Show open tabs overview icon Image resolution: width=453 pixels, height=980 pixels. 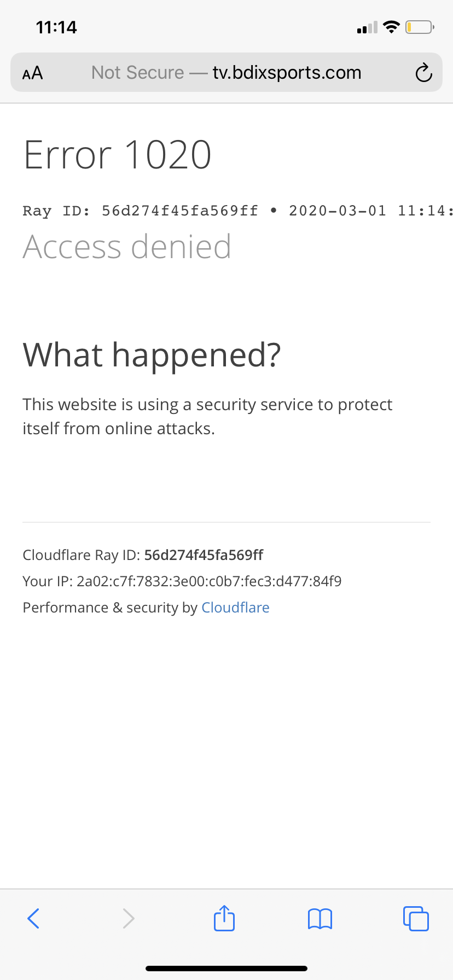[x=416, y=918]
